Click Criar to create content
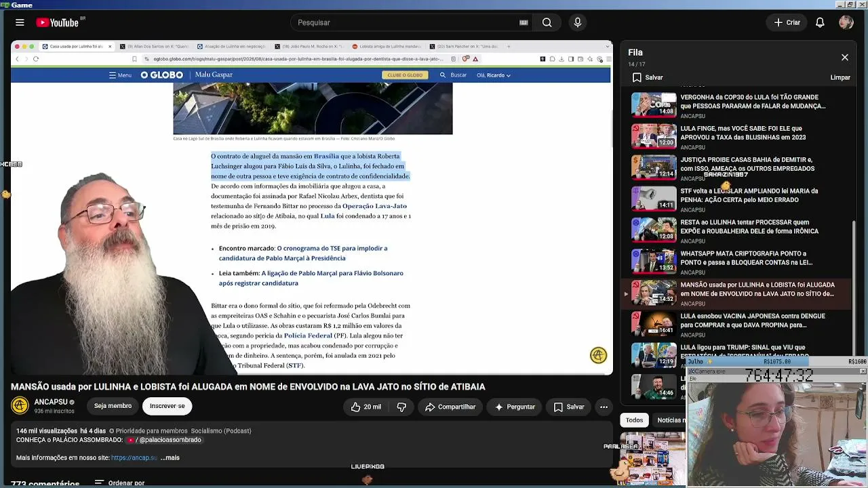868x488 pixels. pyautogui.click(x=787, y=22)
